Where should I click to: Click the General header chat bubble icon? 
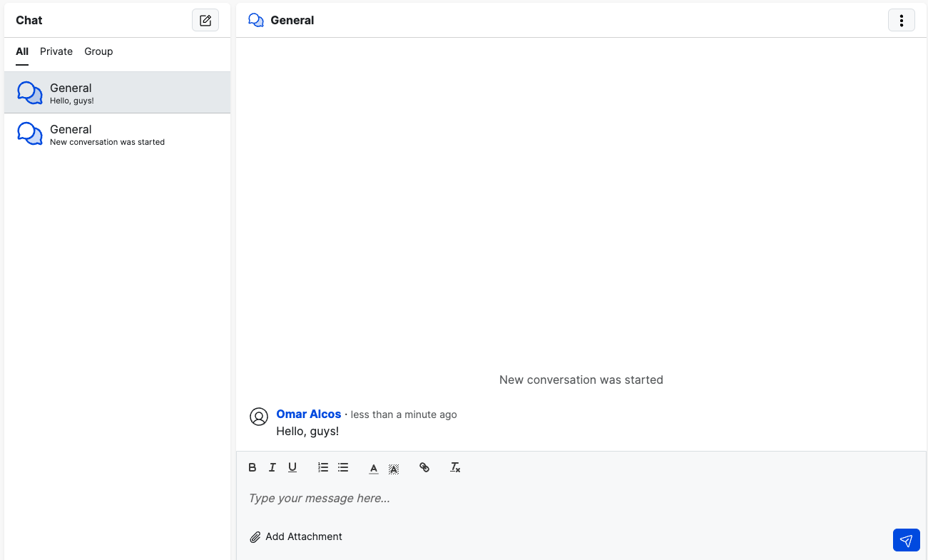coord(256,21)
